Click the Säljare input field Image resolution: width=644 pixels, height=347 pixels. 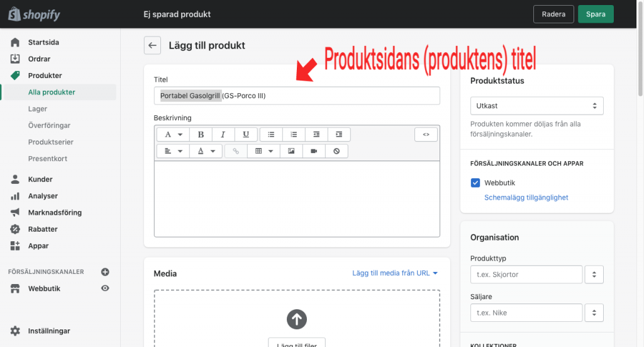point(526,312)
